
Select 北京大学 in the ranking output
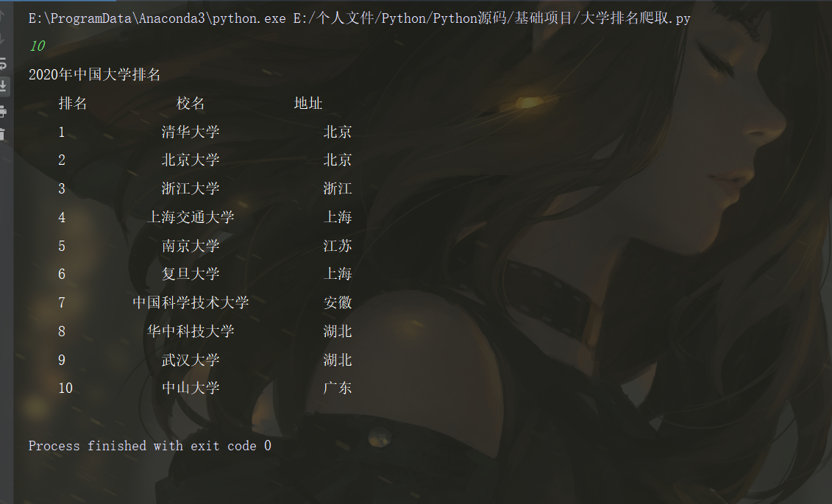click(191, 160)
